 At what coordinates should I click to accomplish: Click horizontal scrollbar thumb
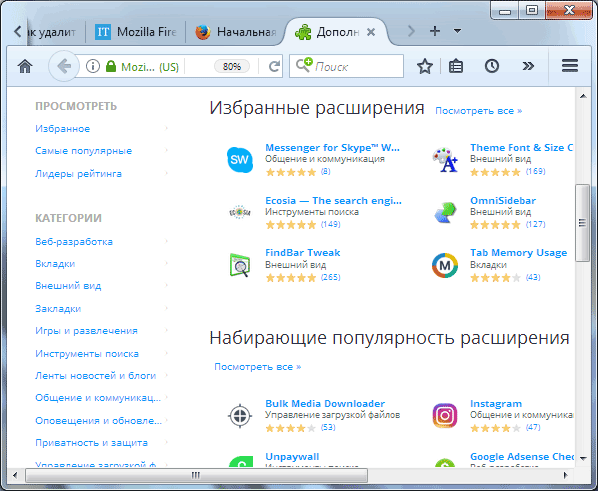(196, 475)
